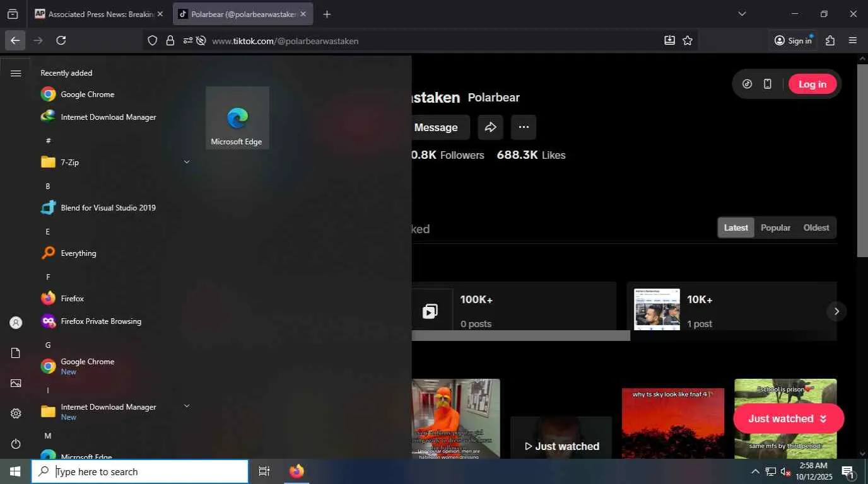Click the vertical page scrollbar thumb
The height and width of the screenshot is (484, 868).
(862, 160)
